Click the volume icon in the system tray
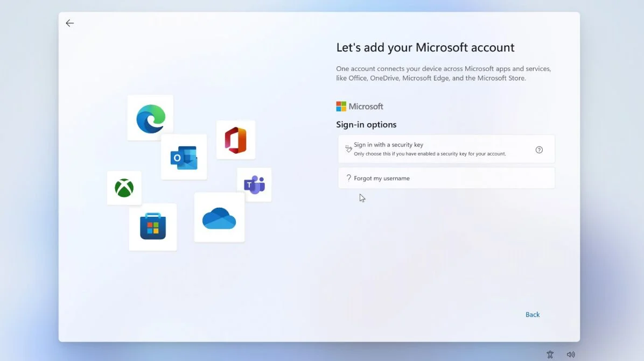 [571, 355]
